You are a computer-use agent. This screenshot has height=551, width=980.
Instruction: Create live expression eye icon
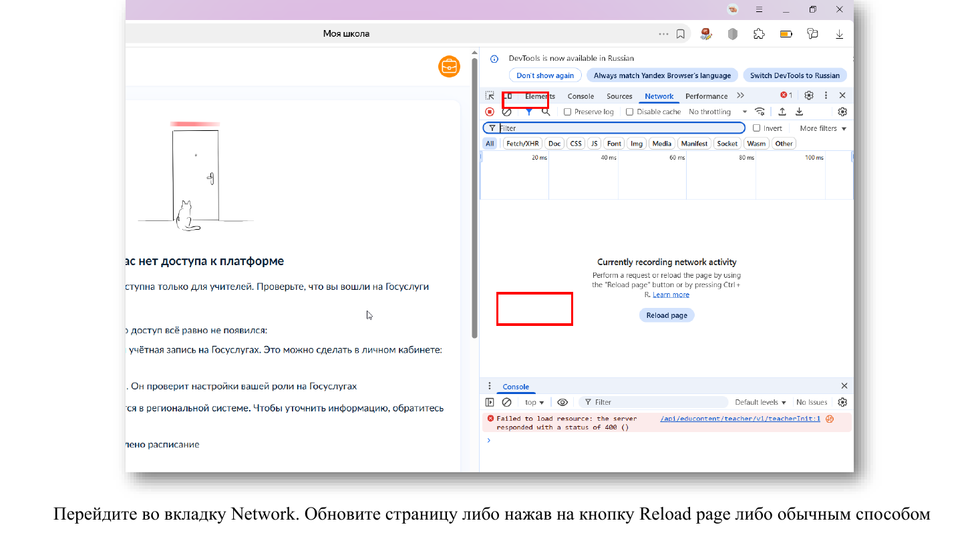[562, 402]
